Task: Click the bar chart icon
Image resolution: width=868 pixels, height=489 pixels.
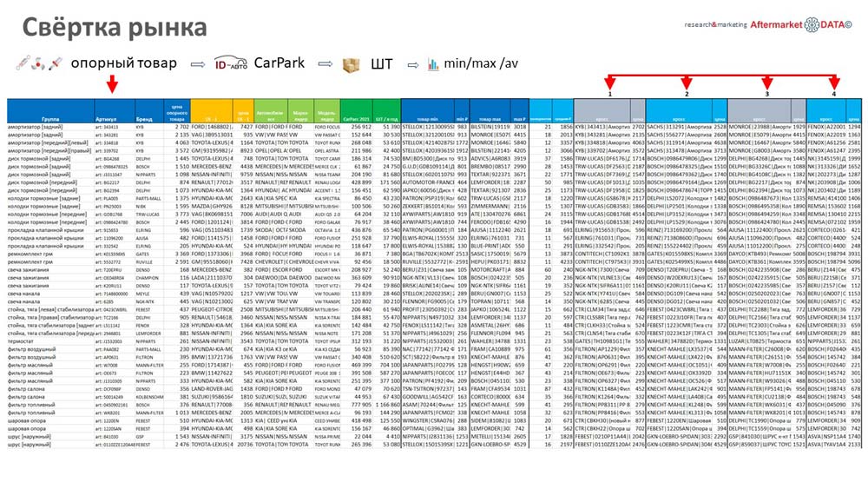Action: pos(433,64)
